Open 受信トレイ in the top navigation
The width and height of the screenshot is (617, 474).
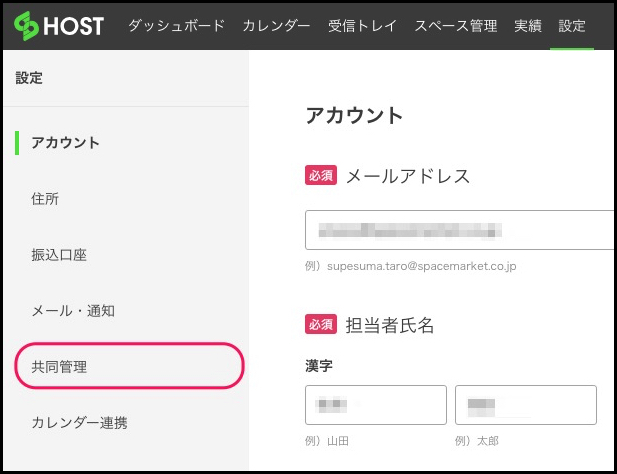pyautogui.click(x=362, y=26)
